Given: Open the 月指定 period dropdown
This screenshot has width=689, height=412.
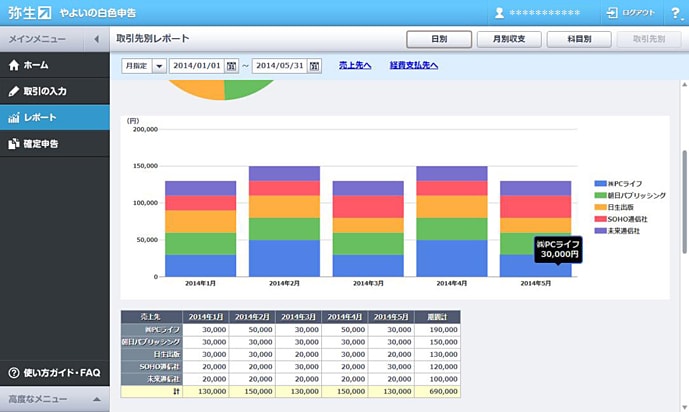Looking at the screenshot, I should 159,65.
